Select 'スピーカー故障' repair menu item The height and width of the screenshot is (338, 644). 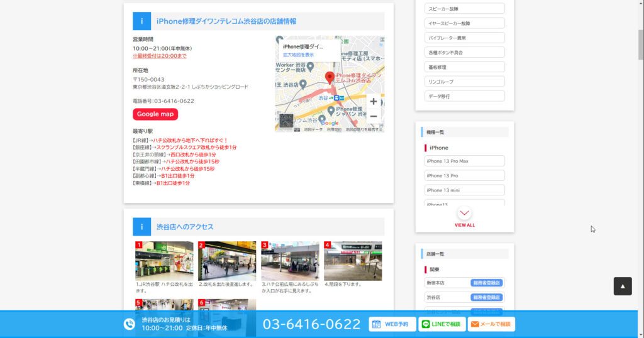(465, 9)
